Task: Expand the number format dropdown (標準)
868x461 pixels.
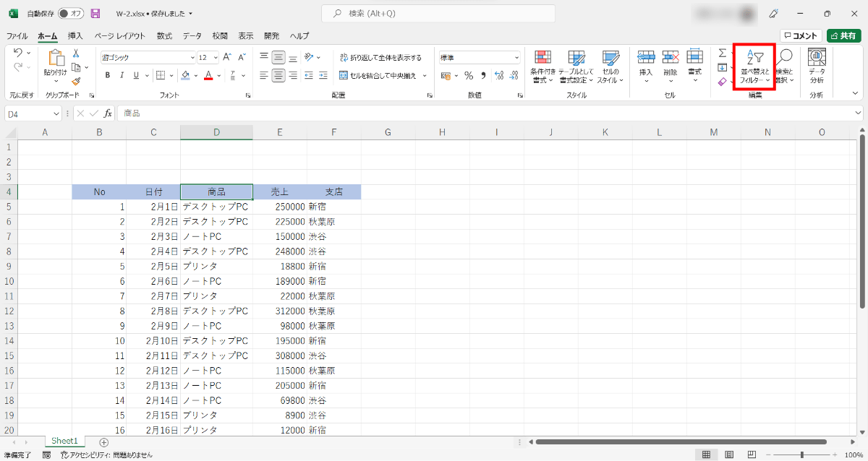Action: (x=516, y=58)
